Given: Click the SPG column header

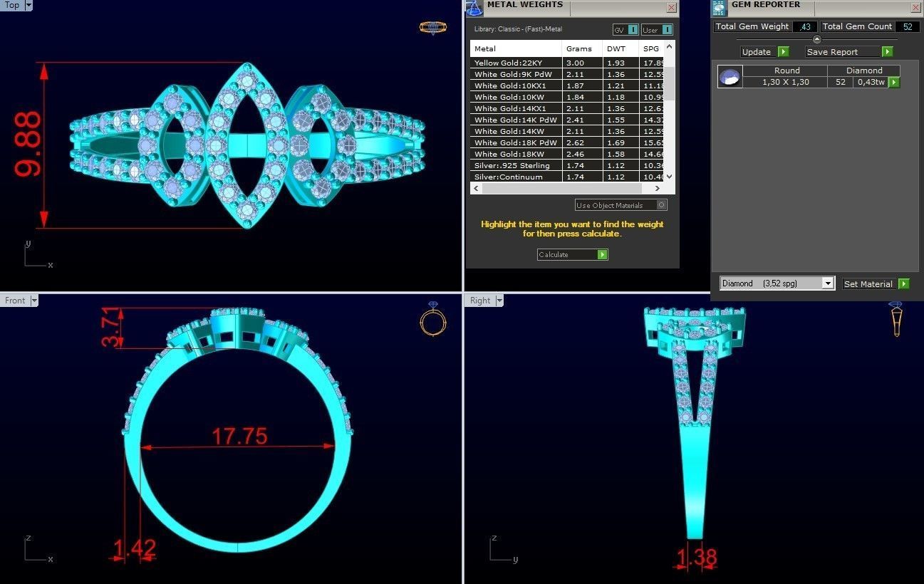Looking at the screenshot, I should [651, 48].
